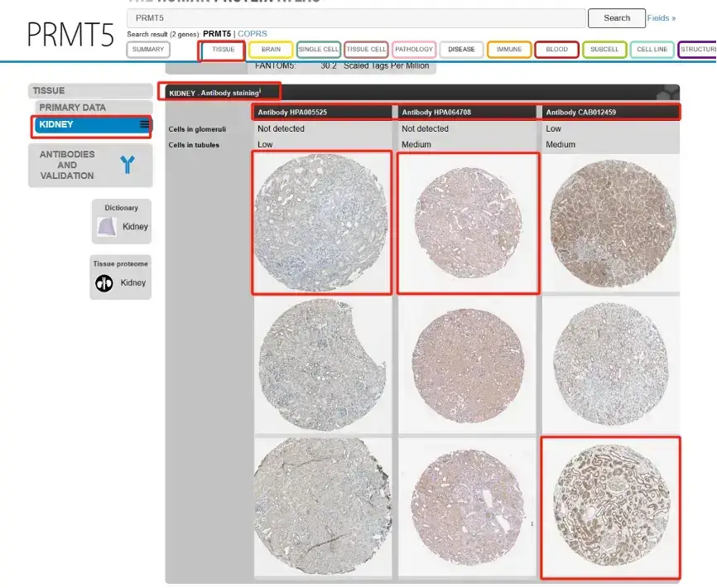Open the Kidney tissue proteome icon
This screenshot has width=717, height=588.
click(104, 282)
